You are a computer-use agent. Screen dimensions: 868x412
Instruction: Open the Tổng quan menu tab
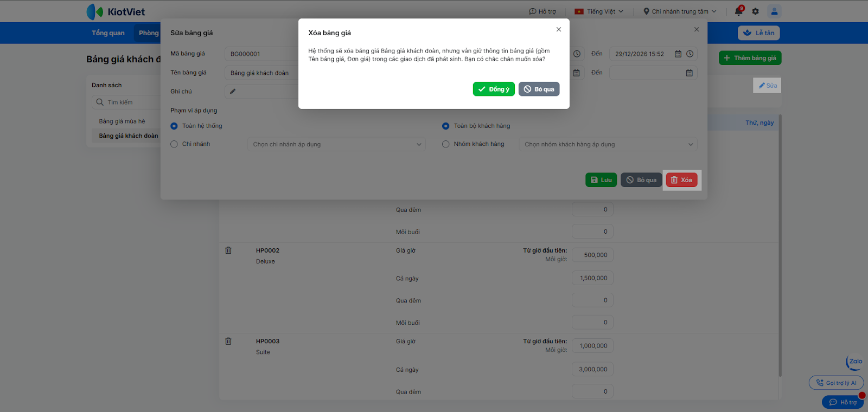click(108, 33)
